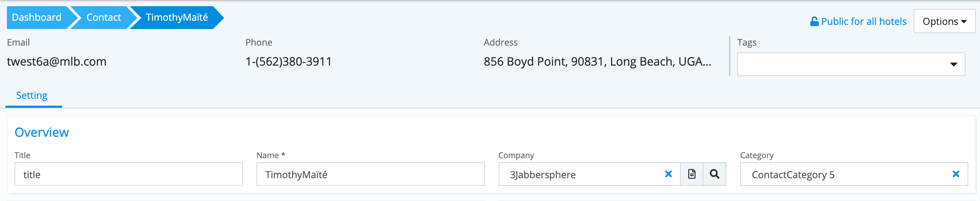Screen dimensions: 980x201
Task: Open the Category combo box
Action: tap(844, 174)
